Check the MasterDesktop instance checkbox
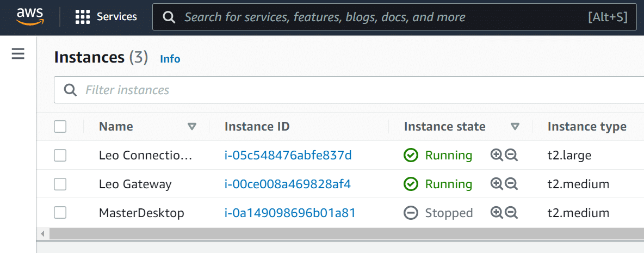The width and height of the screenshot is (644, 253). click(x=60, y=213)
